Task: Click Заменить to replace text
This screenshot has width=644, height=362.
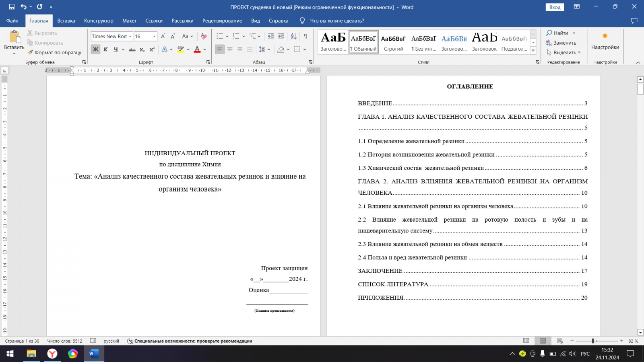Action: [561, 43]
